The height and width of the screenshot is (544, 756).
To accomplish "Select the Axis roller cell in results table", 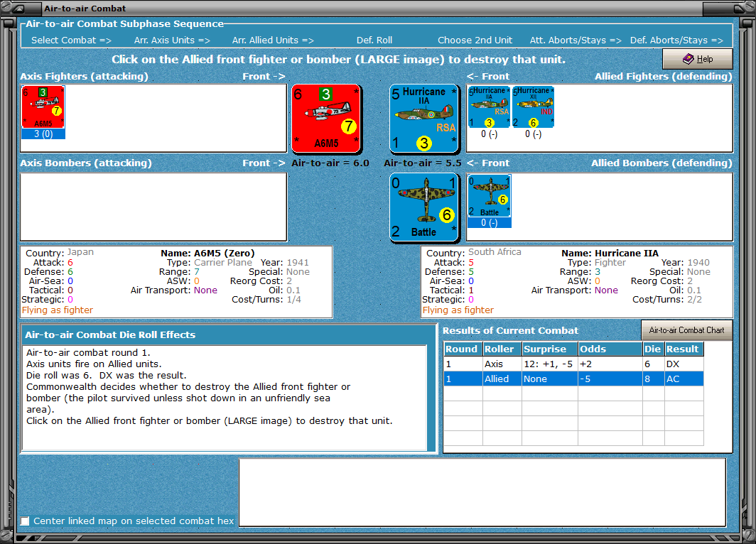I will click(x=502, y=364).
